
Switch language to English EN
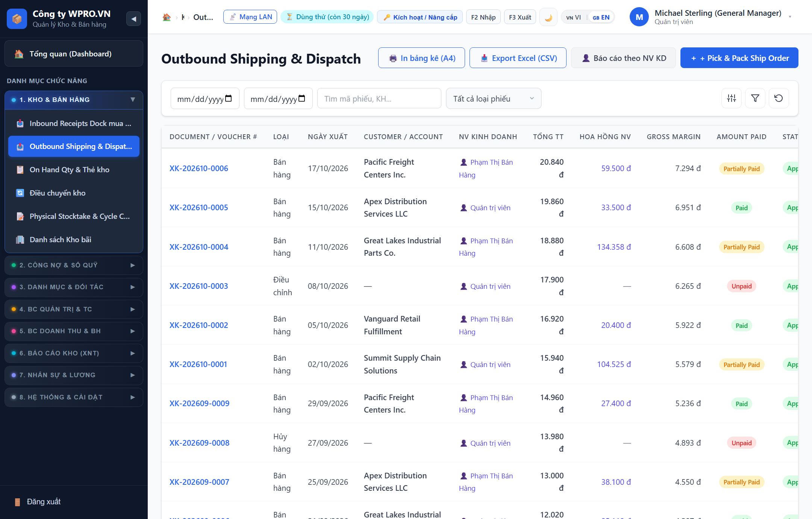click(601, 17)
